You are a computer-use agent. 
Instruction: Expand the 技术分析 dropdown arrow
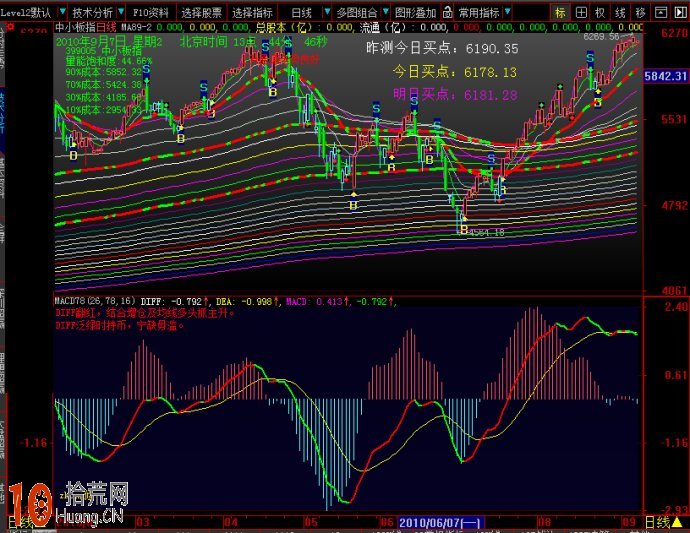point(121,12)
